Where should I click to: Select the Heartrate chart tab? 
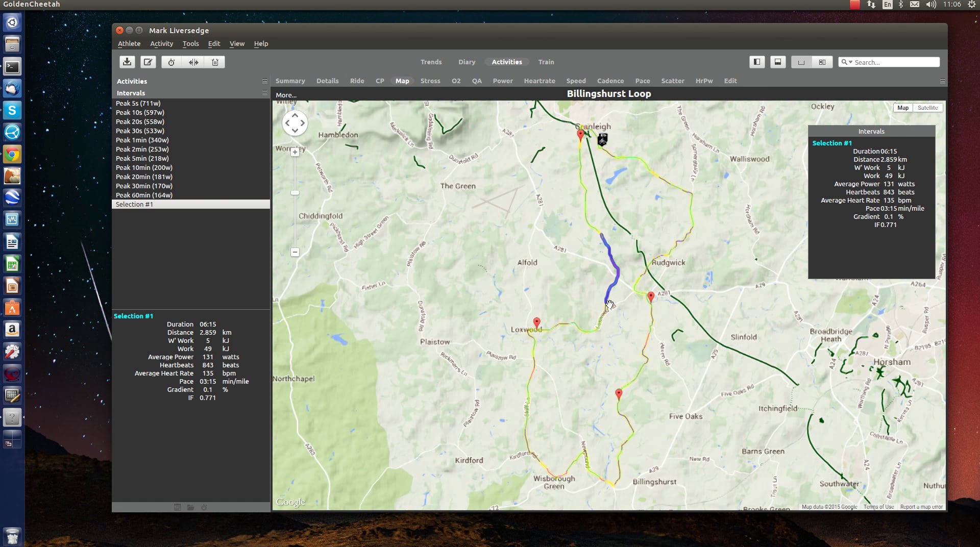(539, 81)
